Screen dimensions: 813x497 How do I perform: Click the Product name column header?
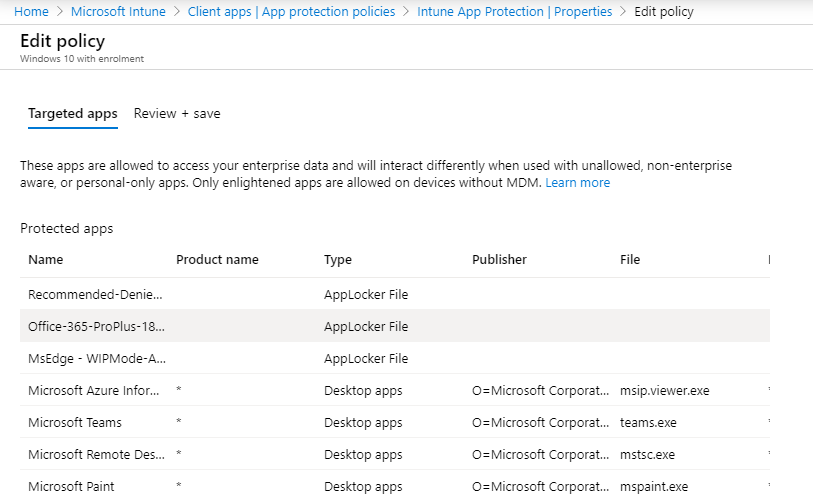(x=217, y=260)
